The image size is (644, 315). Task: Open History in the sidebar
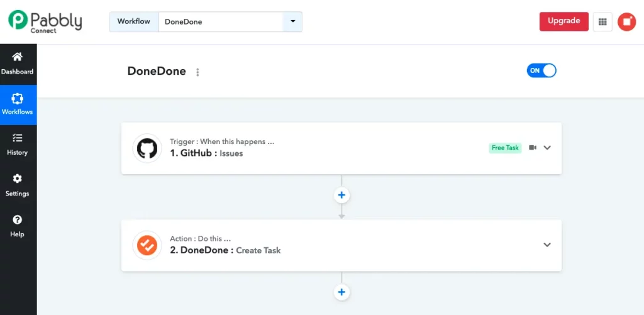(17, 145)
